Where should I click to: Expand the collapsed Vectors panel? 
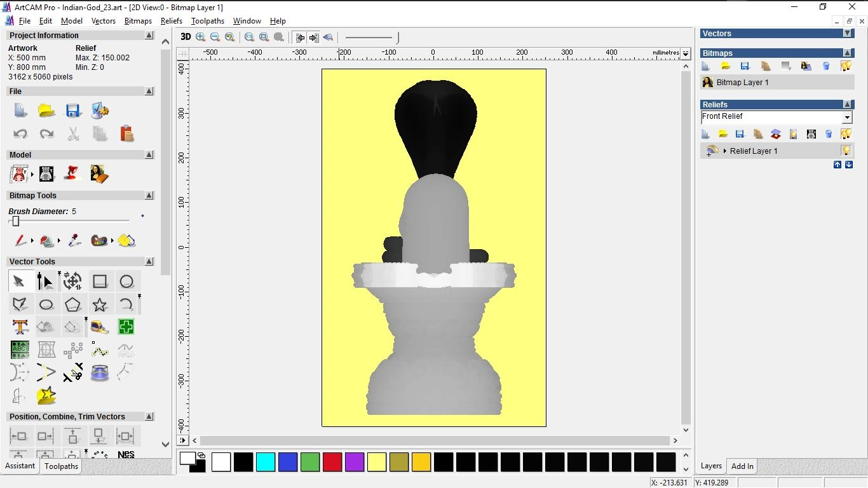coord(847,33)
